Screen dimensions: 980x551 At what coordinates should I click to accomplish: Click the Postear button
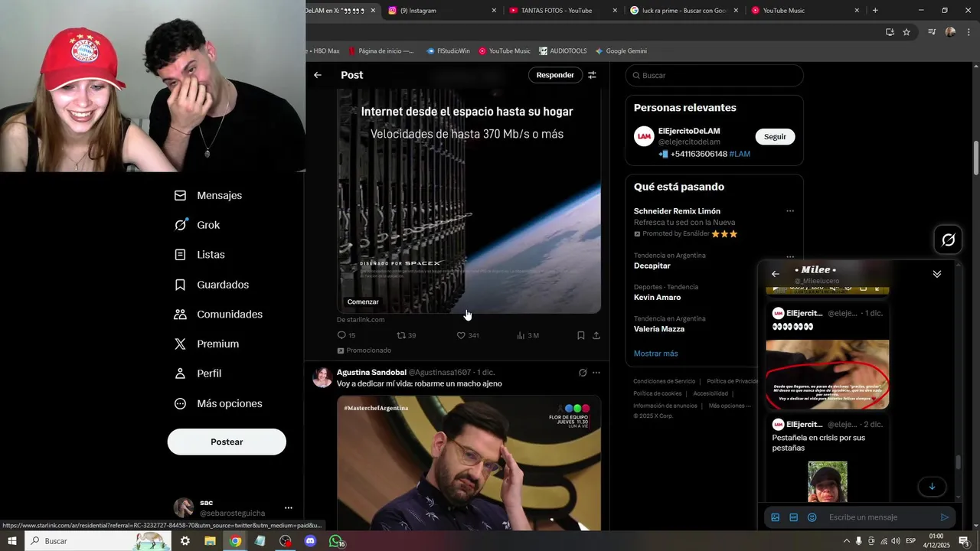tap(227, 442)
